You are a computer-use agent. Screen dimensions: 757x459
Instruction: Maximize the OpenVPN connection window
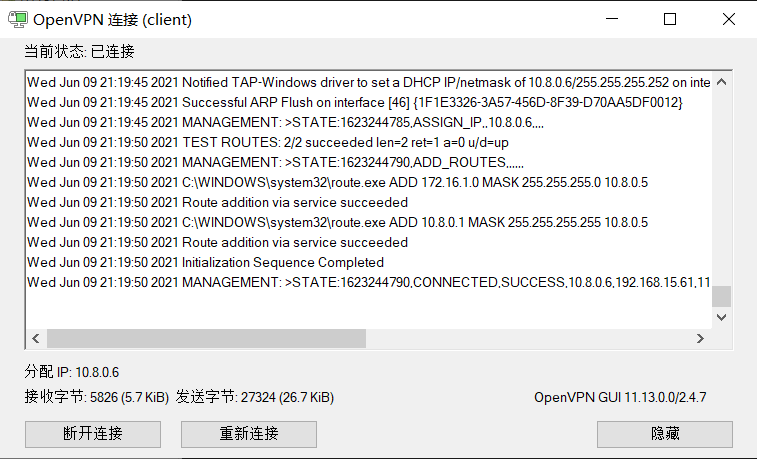pyautogui.click(x=670, y=19)
